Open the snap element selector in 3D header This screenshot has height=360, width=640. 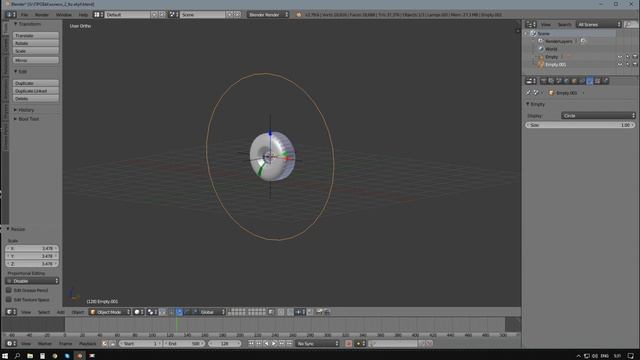pyautogui.click(x=300, y=312)
